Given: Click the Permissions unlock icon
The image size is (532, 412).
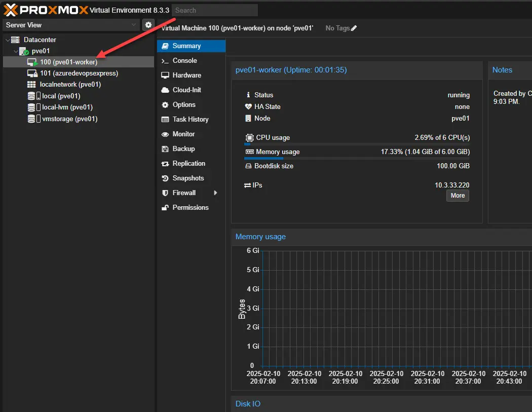Looking at the screenshot, I should pos(165,208).
